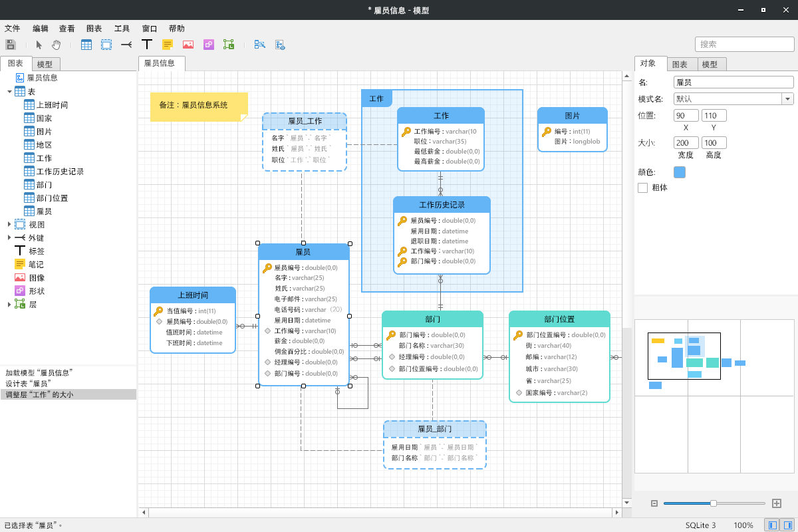Collapse the 表 tree node
Screen dimensions: 798x532
coord(9,92)
